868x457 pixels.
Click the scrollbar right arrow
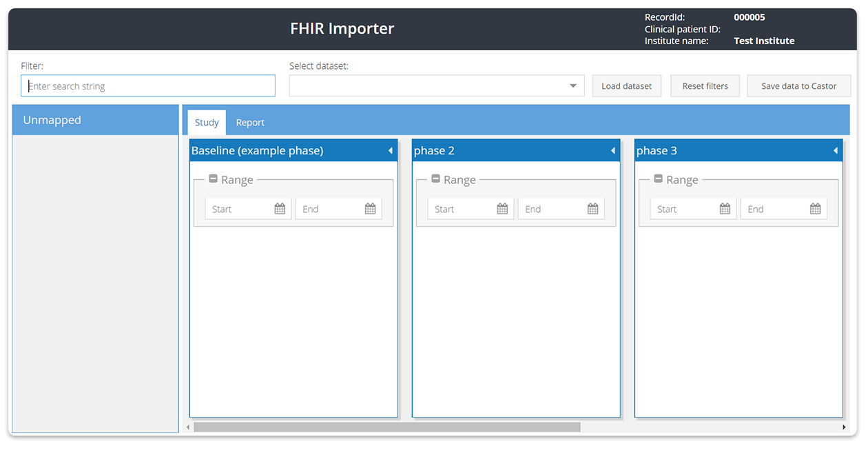tap(844, 427)
